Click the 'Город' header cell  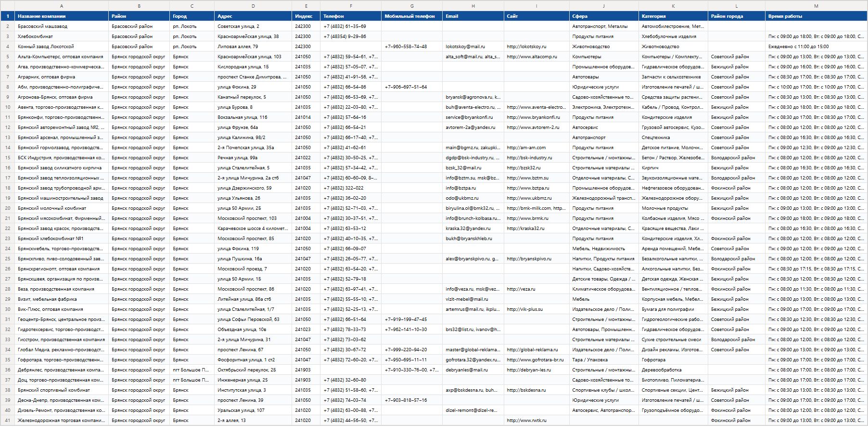click(192, 16)
